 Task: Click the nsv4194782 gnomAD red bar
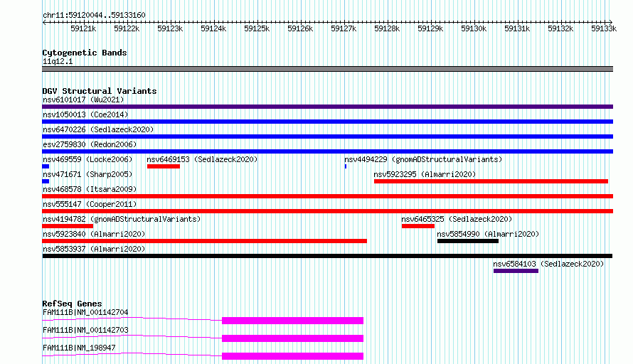68,226
